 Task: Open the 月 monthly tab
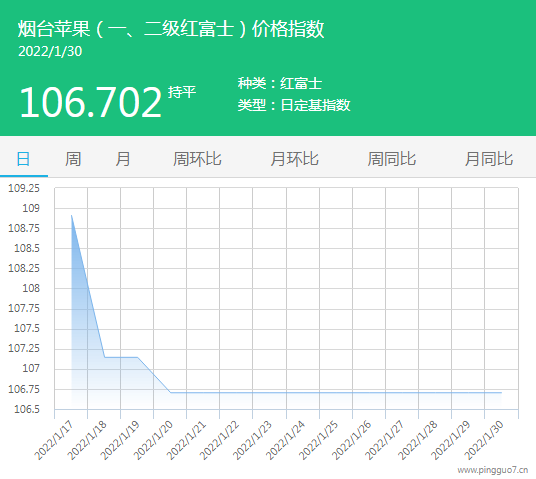pos(123,159)
